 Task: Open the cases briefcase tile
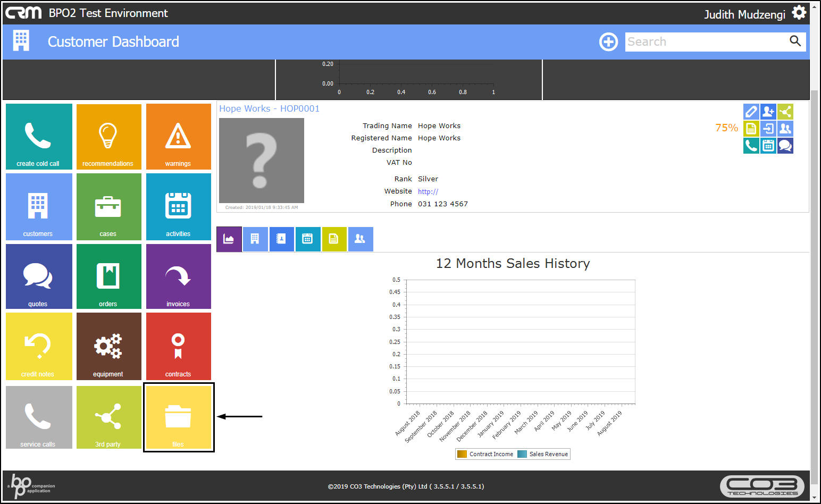[x=109, y=207]
